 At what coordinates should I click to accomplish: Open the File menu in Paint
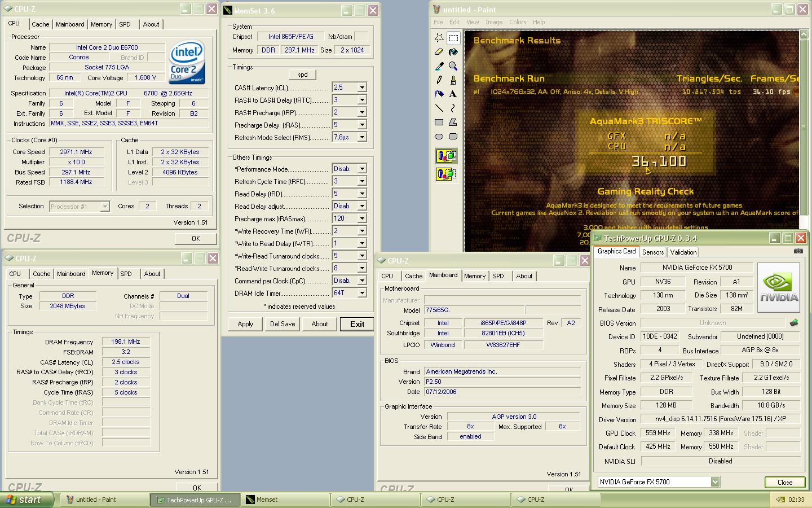click(x=438, y=22)
